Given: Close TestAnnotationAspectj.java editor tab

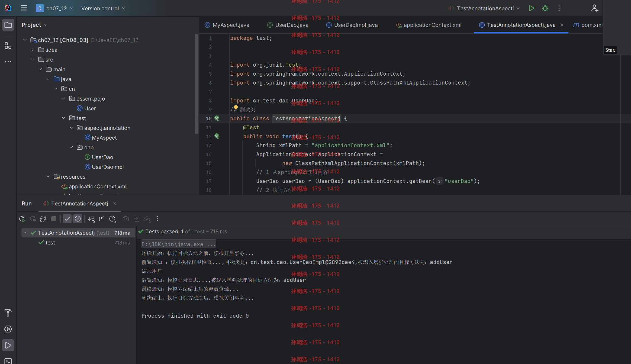Looking at the screenshot, I should click(x=562, y=25).
